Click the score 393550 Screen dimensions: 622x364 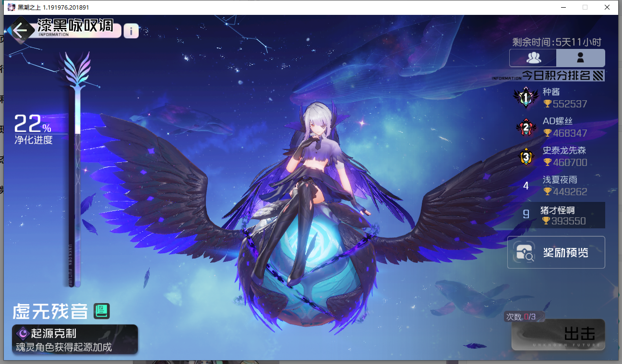pos(569,221)
